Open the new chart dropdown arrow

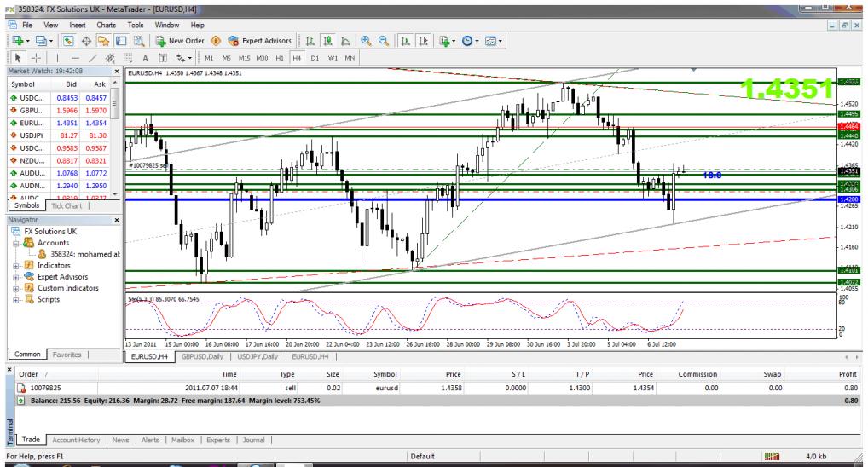[x=26, y=41]
